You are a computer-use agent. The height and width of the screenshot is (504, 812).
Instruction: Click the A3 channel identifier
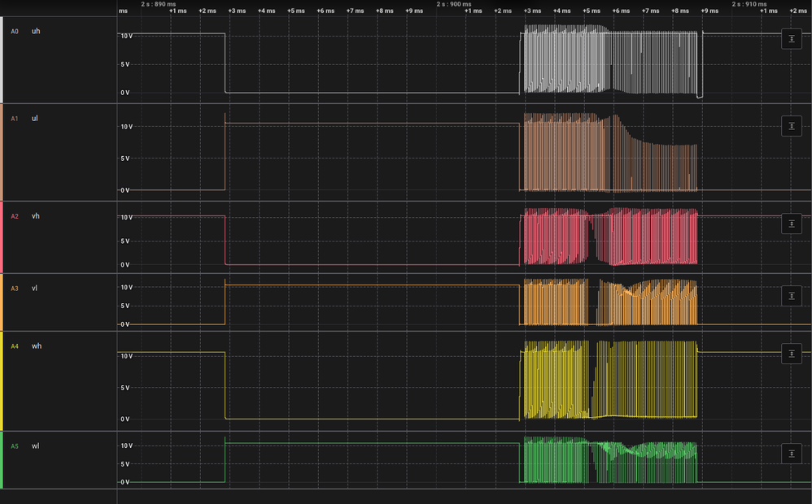(15, 289)
